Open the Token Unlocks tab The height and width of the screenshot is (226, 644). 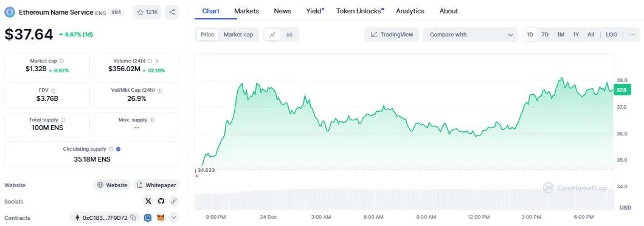coord(360,11)
